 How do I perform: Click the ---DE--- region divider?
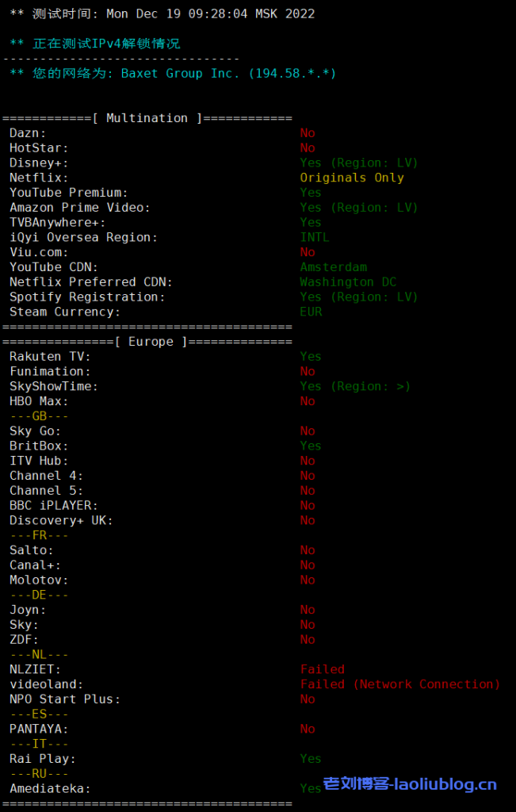pyautogui.click(x=39, y=595)
